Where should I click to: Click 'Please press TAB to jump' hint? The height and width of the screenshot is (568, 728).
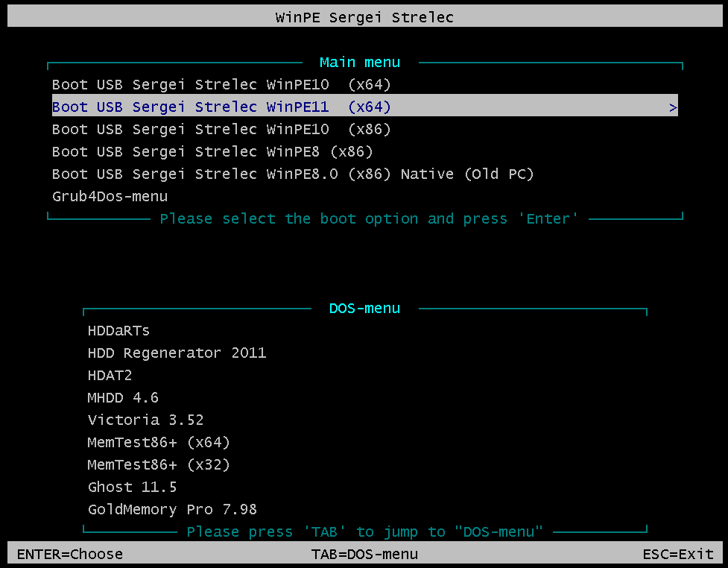tap(364, 531)
